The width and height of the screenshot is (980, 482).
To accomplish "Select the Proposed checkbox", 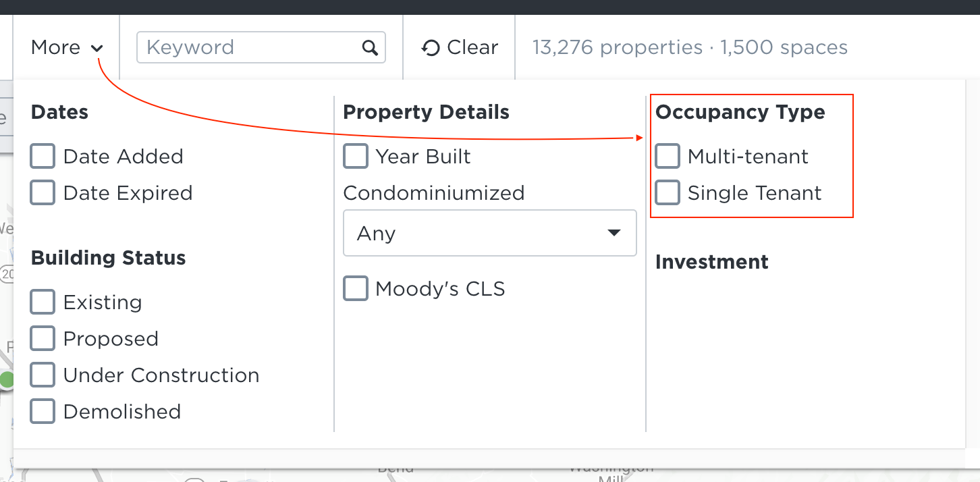I will click(43, 339).
